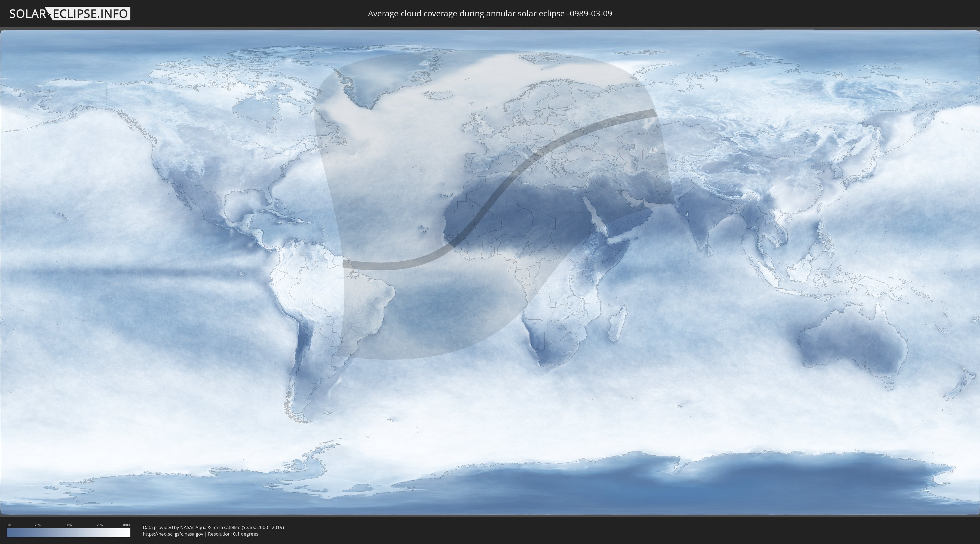Image resolution: width=980 pixels, height=544 pixels.
Task: Click the neo.sci.gsfc.nasa.gov URL text
Action: coord(173,534)
